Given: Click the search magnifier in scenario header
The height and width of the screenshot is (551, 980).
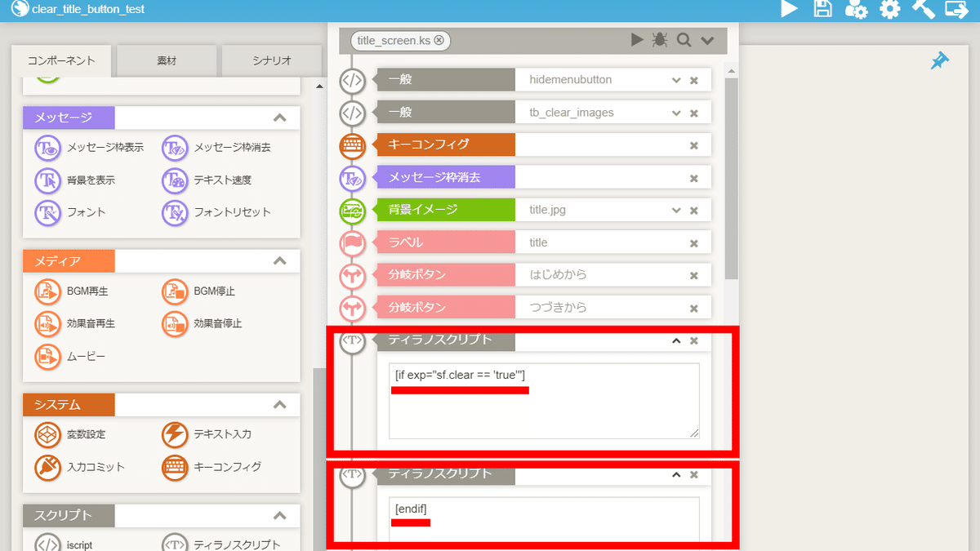Looking at the screenshot, I should coord(684,40).
